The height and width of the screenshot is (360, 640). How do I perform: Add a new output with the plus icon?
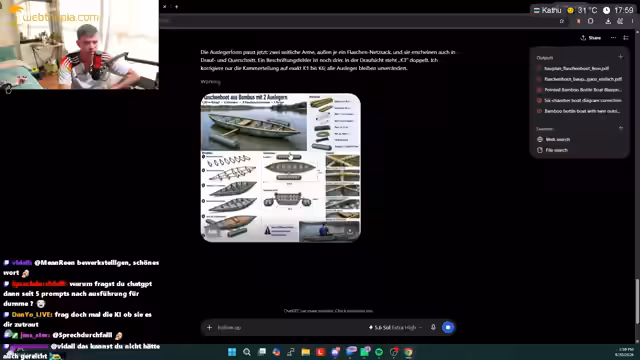(x=620, y=57)
